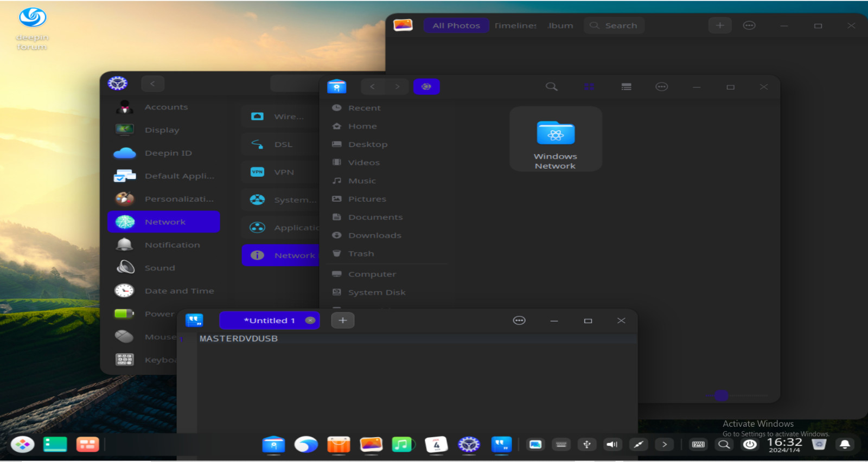Select the Windows Network folder
Viewport: 868px width, 462px height.
pyautogui.click(x=556, y=139)
